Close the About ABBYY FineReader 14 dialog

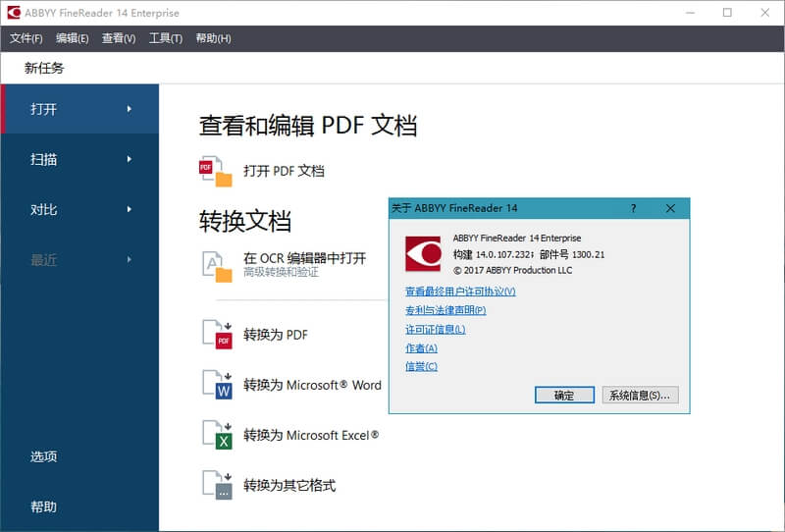[670, 208]
